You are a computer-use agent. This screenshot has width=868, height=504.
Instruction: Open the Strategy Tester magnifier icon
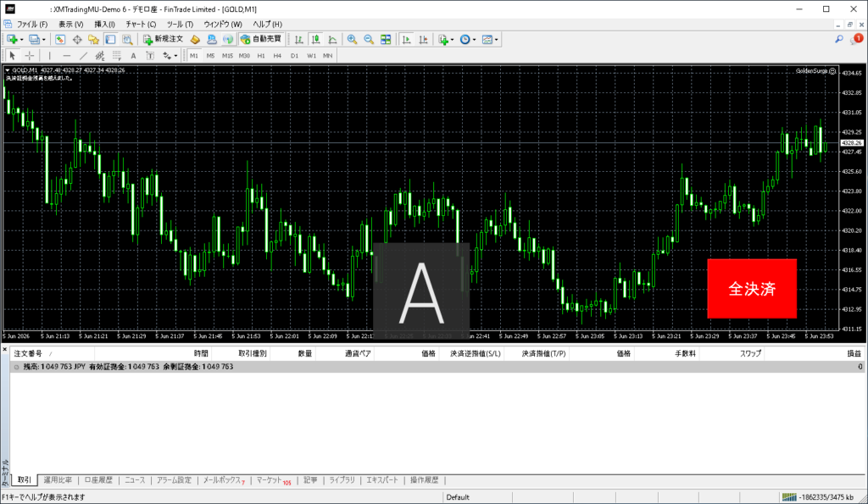tap(127, 39)
